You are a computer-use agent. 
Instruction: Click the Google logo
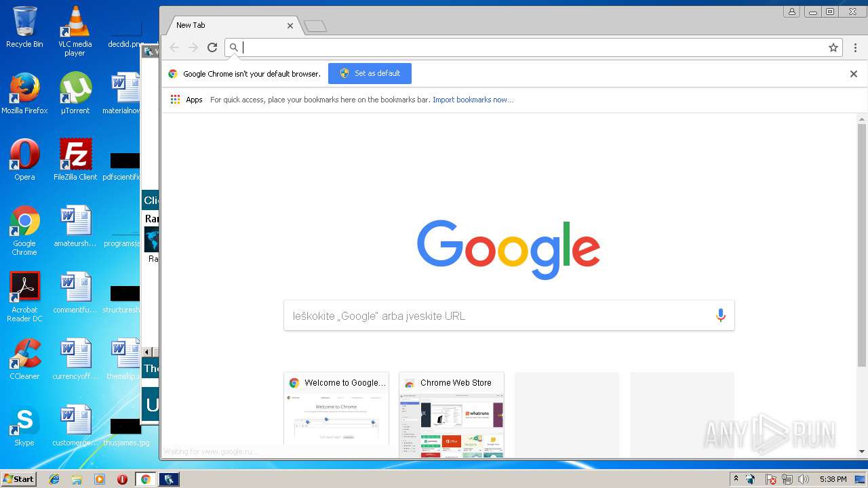click(x=509, y=249)
